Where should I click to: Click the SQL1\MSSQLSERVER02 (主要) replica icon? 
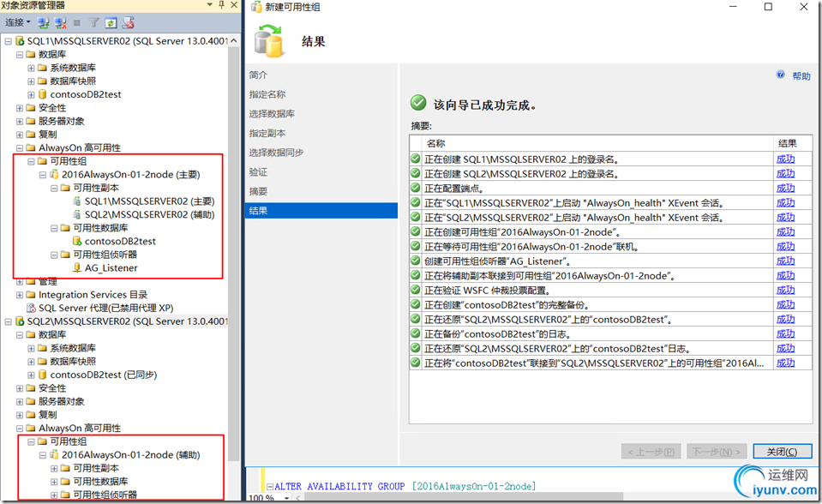click(x=77, y=201)
